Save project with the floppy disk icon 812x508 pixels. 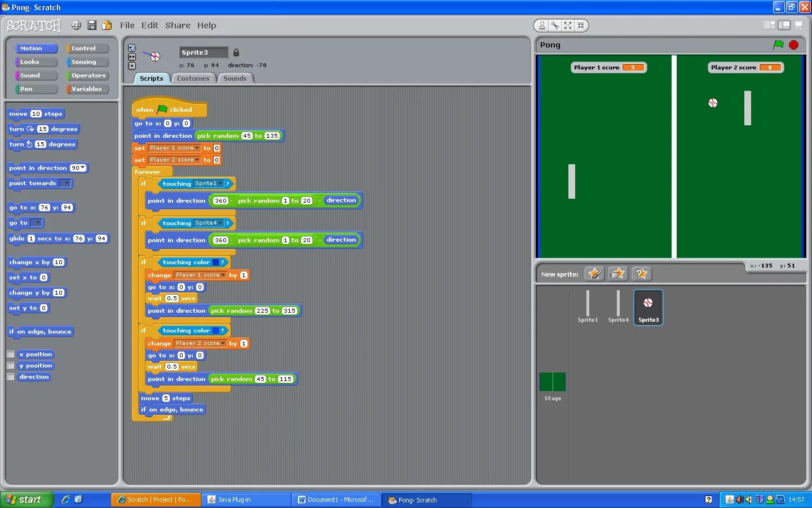tap(91, 25)
